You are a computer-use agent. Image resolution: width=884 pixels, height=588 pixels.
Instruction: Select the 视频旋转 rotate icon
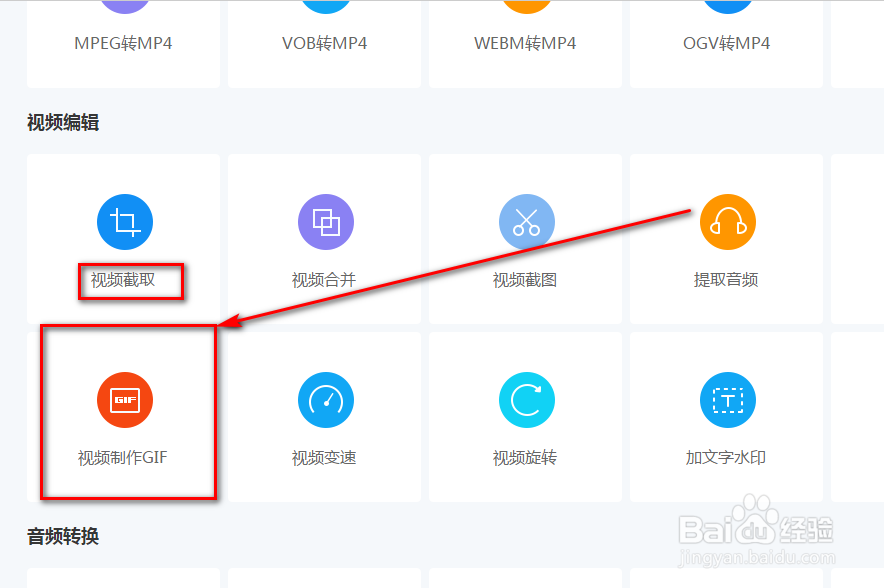click(526, 399)
